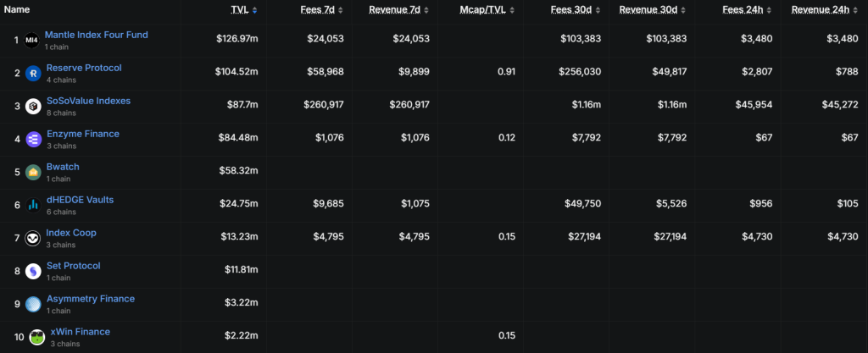The width and height of the screenshot is (868, 353).
Task: Click the Name column header
Action: coord(17,9)
